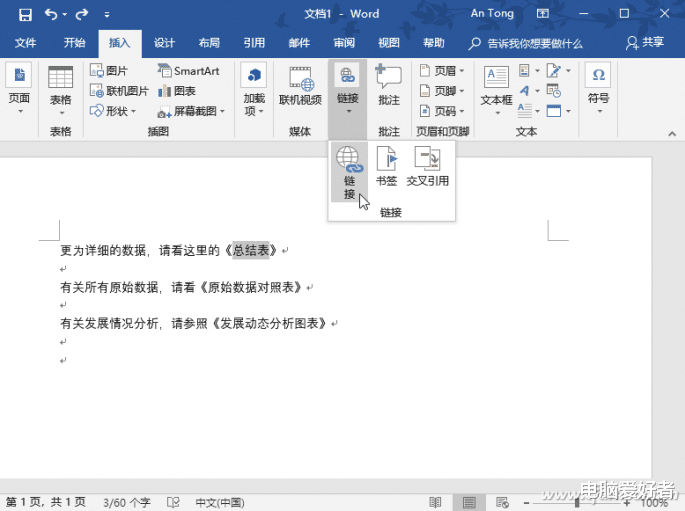The image size is (685, 511).
Task: Open the 页面 pages dropdown
Action: tap(19, 90)
